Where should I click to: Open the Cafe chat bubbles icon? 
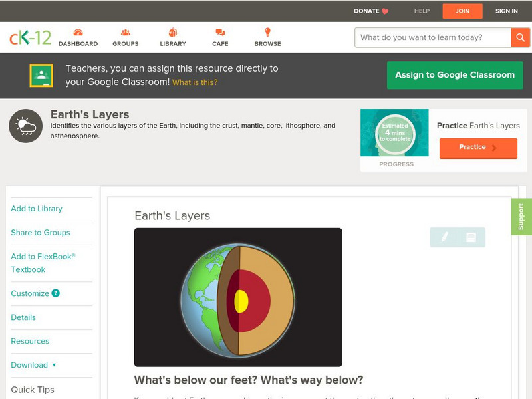coord(220,32)
